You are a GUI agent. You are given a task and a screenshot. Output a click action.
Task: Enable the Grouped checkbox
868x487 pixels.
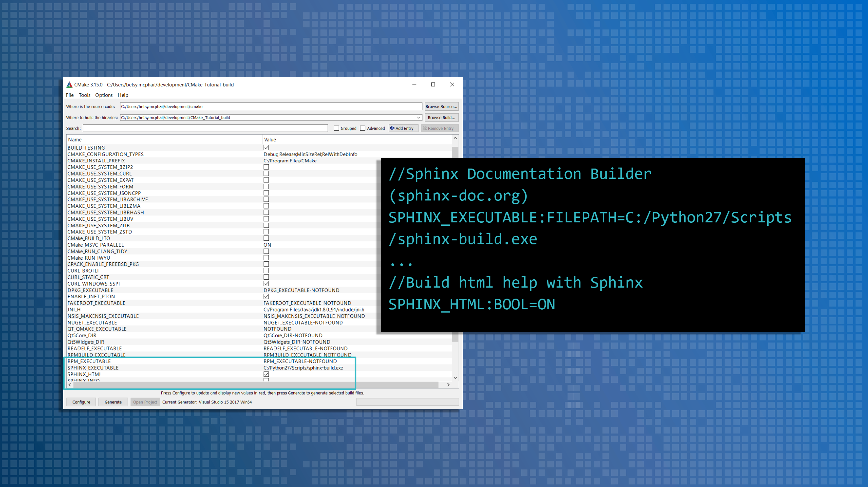point(336,128)
